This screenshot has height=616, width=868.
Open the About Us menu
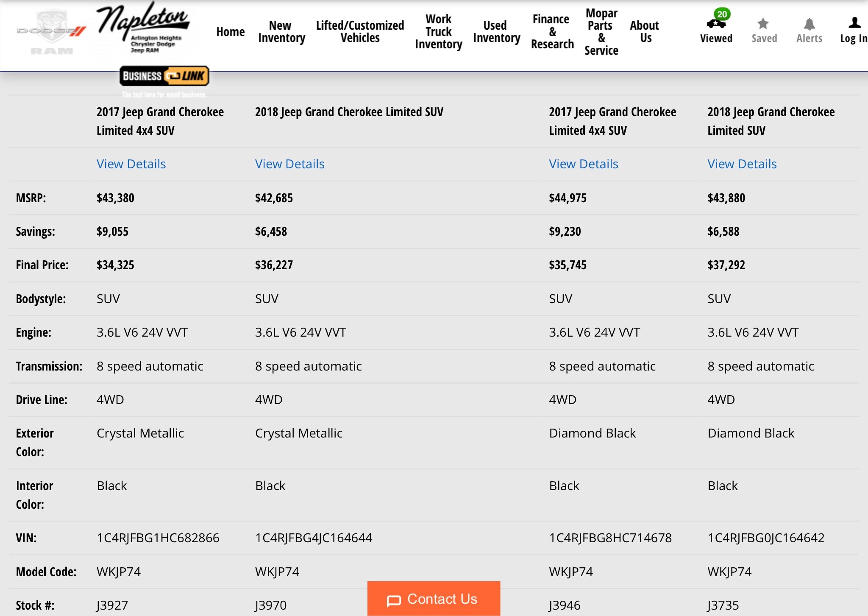[644, 32]
